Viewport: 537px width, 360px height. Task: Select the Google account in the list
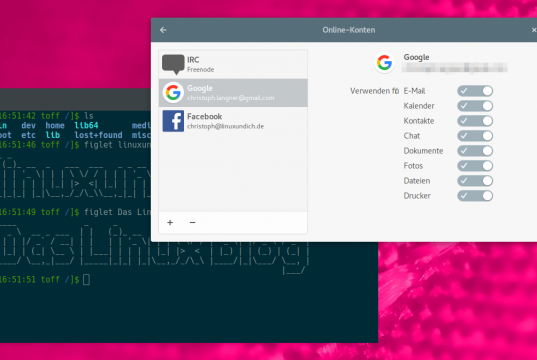click(233, 93)
